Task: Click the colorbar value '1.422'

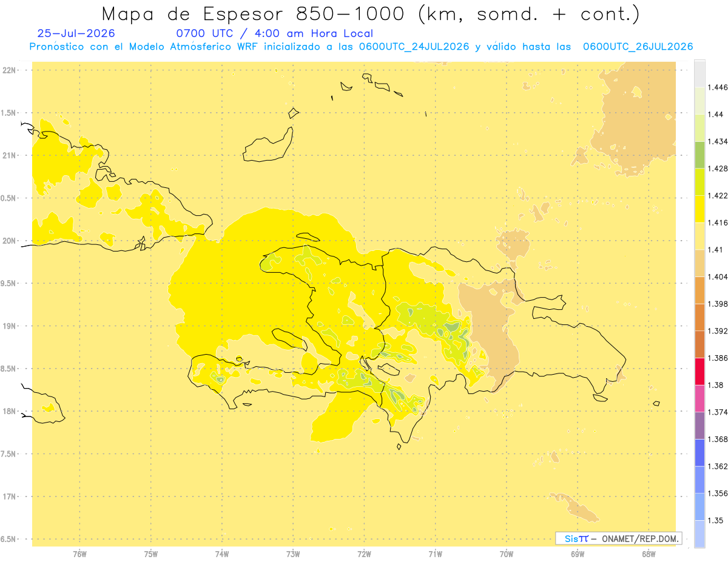Action: (718, 196)
